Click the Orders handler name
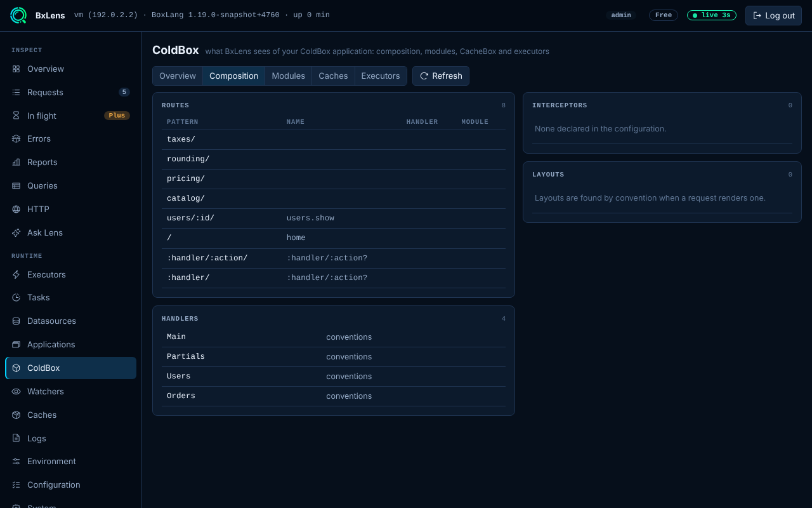Viewport: 812px width, 508px height. pyautogui.click(x=181, y=396)
